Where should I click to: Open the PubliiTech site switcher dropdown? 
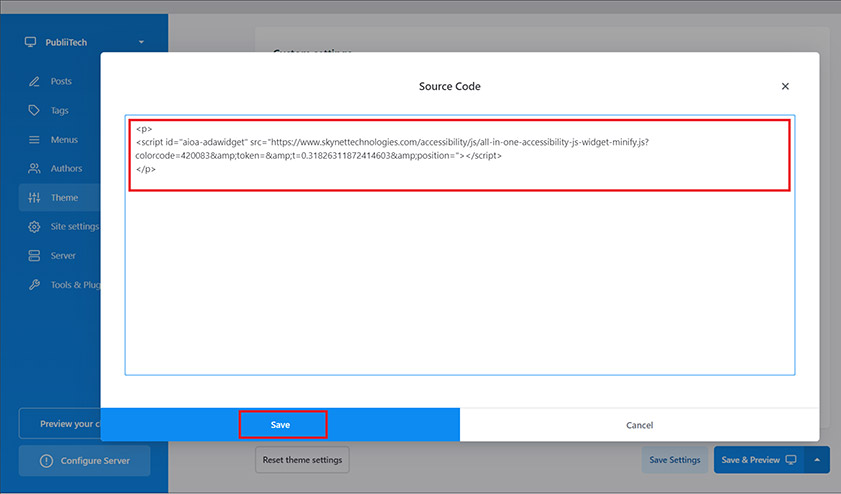pyautogui.click(x=141, y=42)
